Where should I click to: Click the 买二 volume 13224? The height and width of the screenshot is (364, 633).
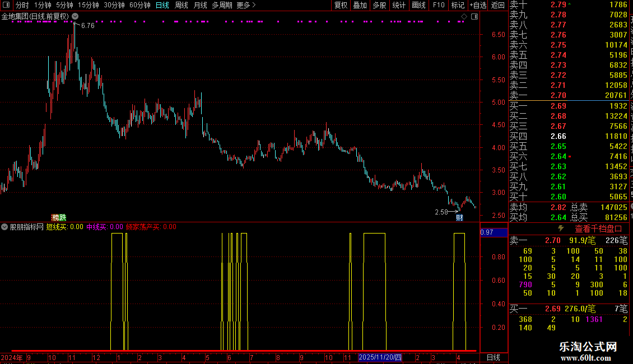click(x=616, y=116)
